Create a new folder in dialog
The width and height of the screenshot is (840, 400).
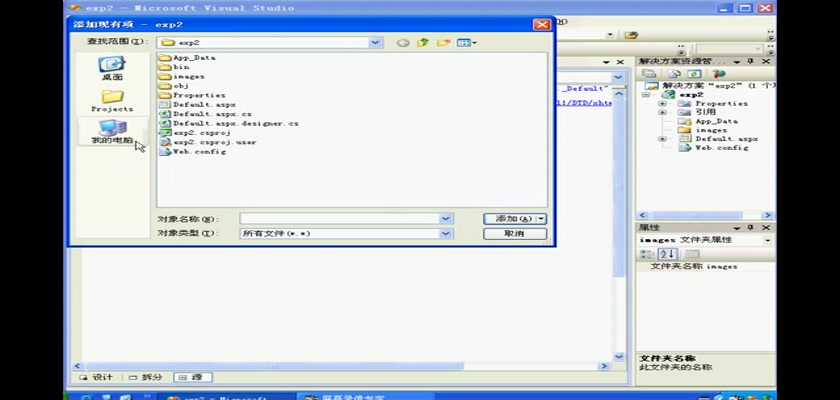coord(442,43)
